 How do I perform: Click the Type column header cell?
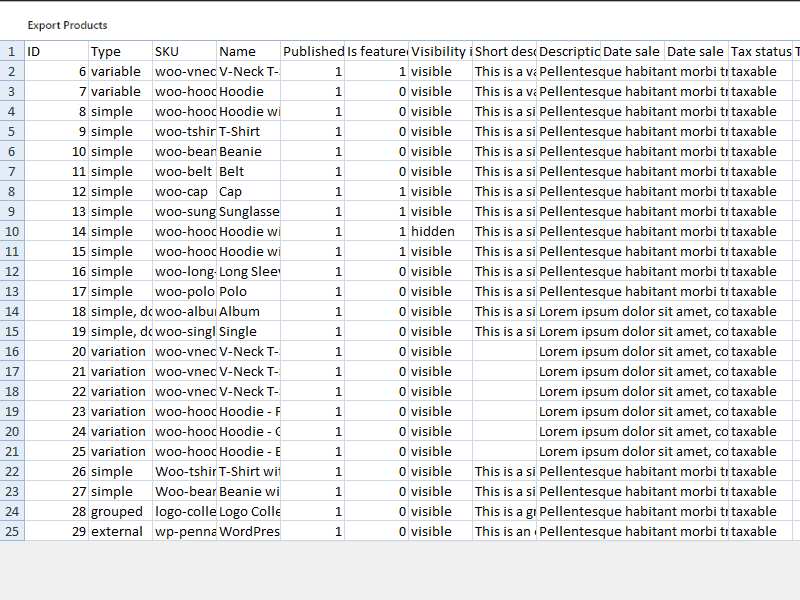(x=120, y=51)
